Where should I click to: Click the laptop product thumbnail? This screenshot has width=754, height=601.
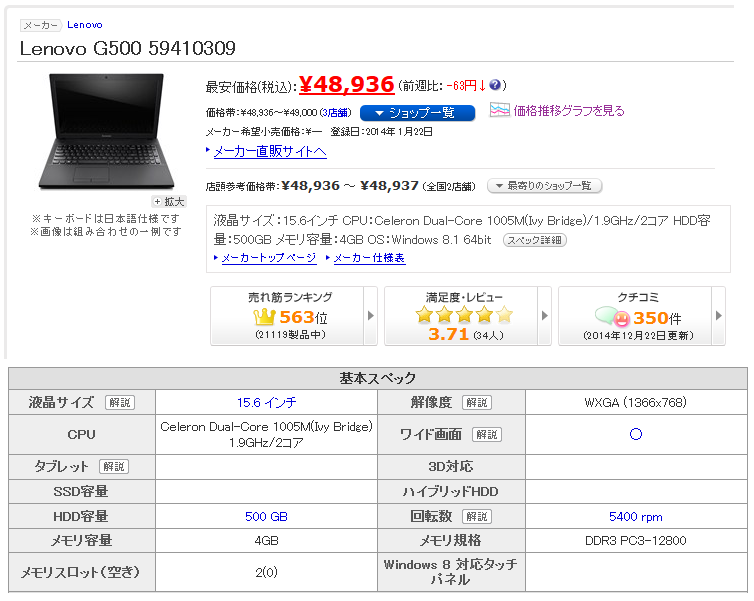(107, 132)
